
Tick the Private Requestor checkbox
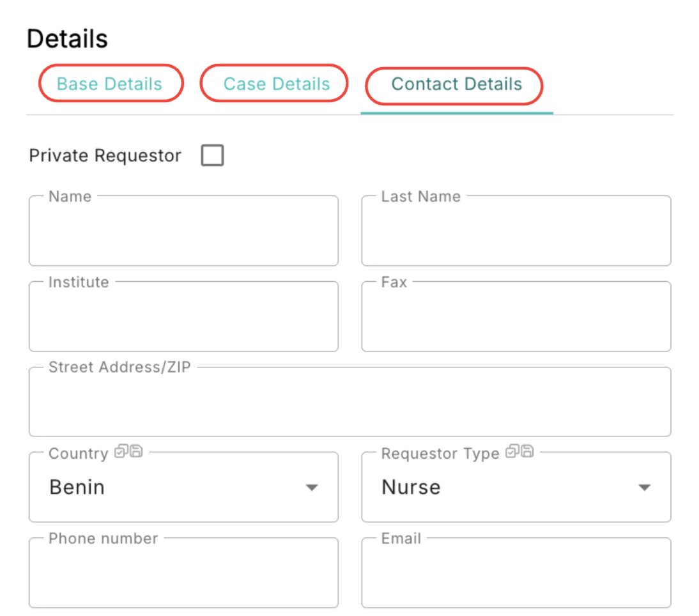[212, 156]
